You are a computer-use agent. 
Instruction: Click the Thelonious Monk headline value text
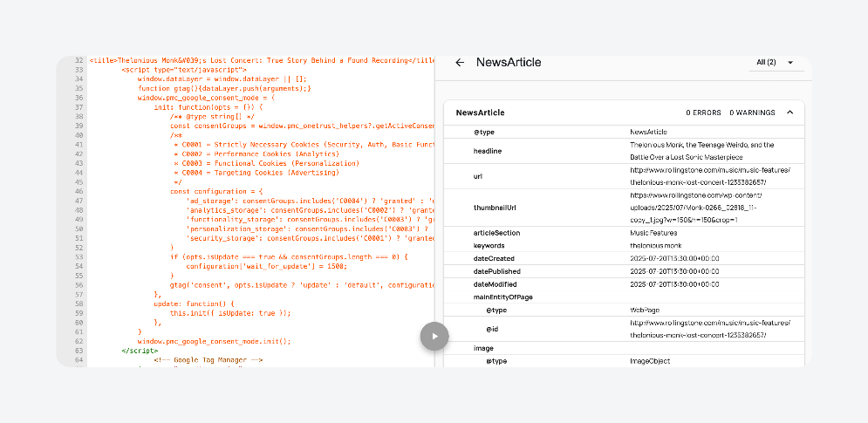702,151
